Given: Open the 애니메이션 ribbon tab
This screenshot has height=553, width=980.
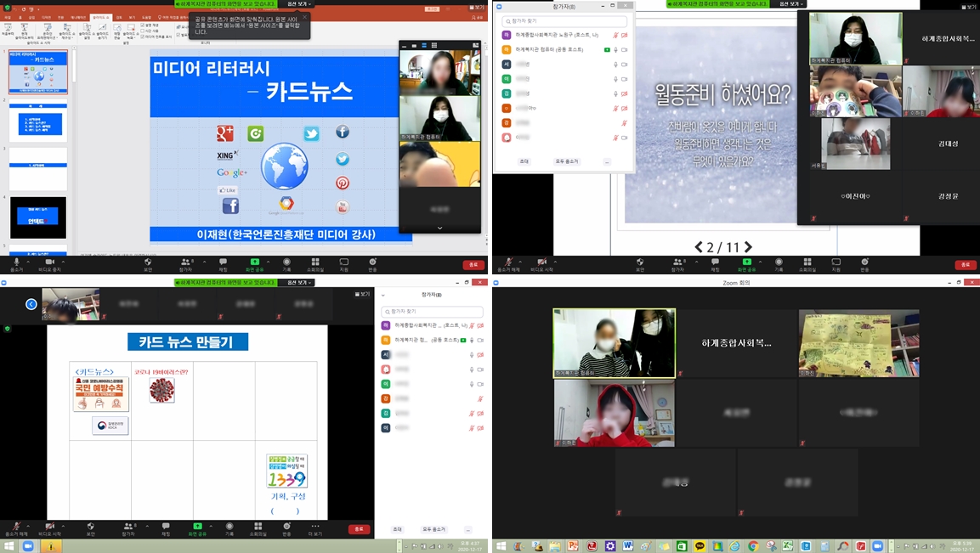Looking at the screenshot, I should (x=78, y=17).
